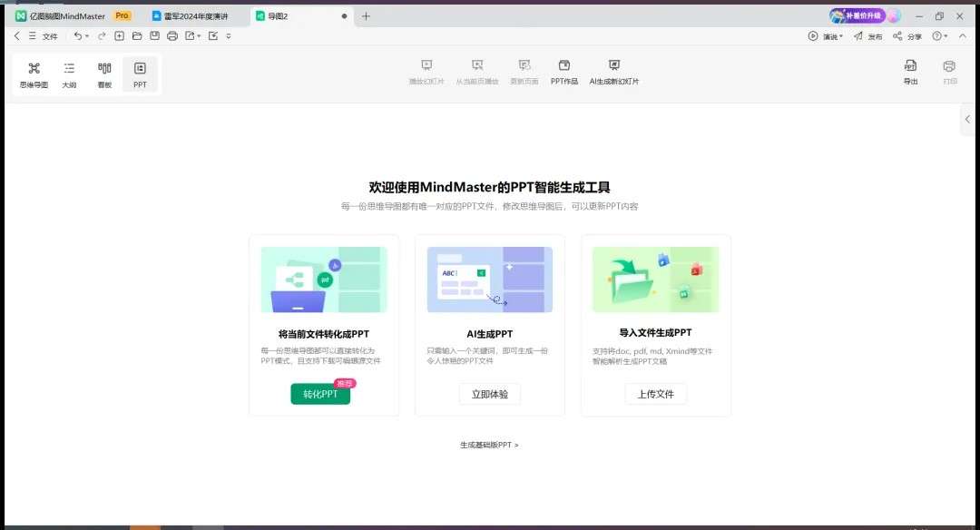This screenshot has height=530, width=980.
Task: Collapse the ribbon with the top-right chevron
Action: click(x=962, y=36)
